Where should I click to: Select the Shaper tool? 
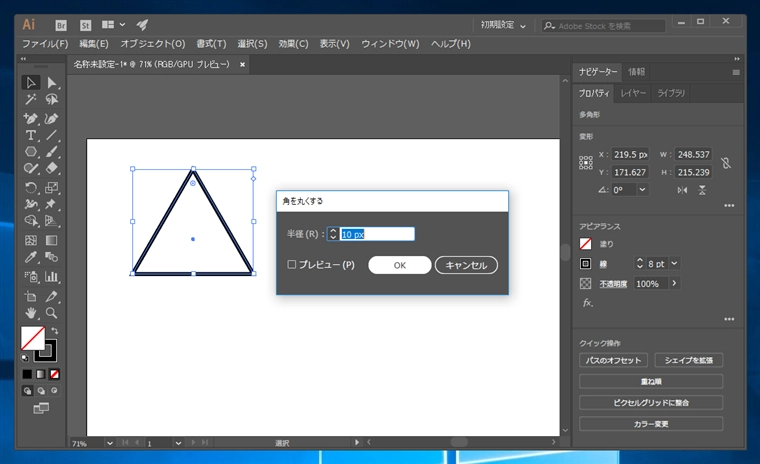pyautogui.click(x=31, y=168)
